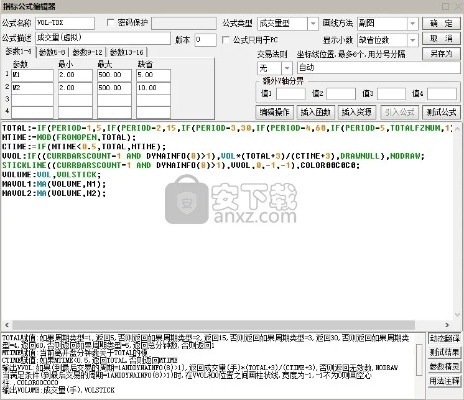The height and width of the screenshot is (400, 464).
Task: Click the 坐标线位置 input field
Action: [378, 68]
